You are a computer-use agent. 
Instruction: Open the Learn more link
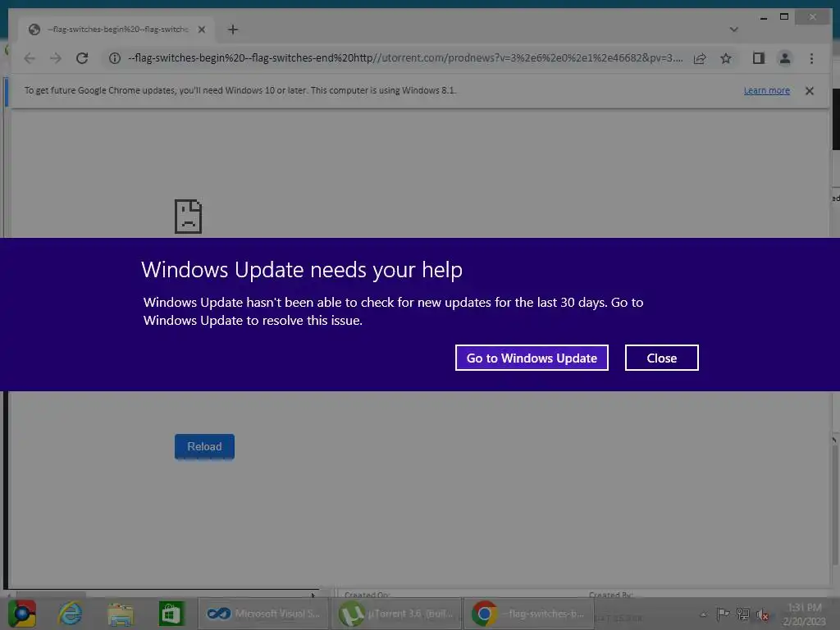pos(767,90)
